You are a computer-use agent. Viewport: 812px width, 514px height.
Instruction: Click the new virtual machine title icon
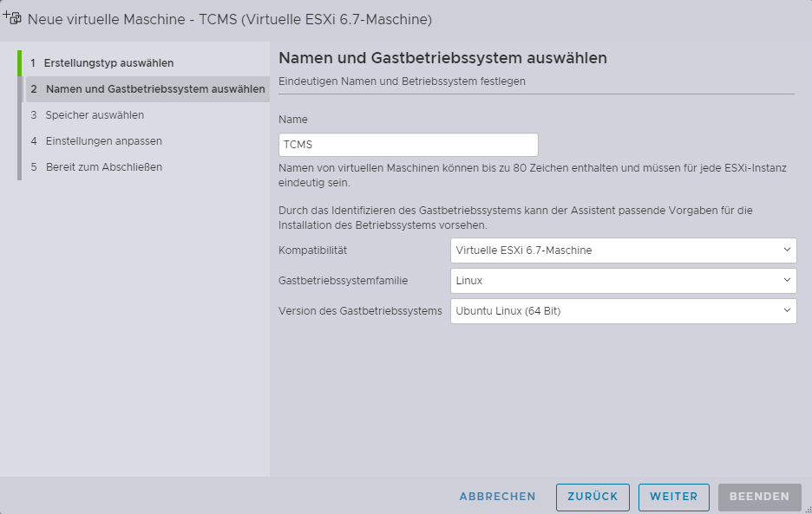(x=13, y=17)
